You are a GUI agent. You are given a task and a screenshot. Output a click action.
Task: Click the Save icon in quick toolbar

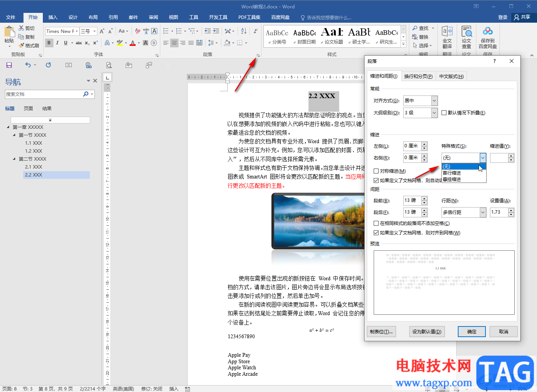click(x=9, y=65)
